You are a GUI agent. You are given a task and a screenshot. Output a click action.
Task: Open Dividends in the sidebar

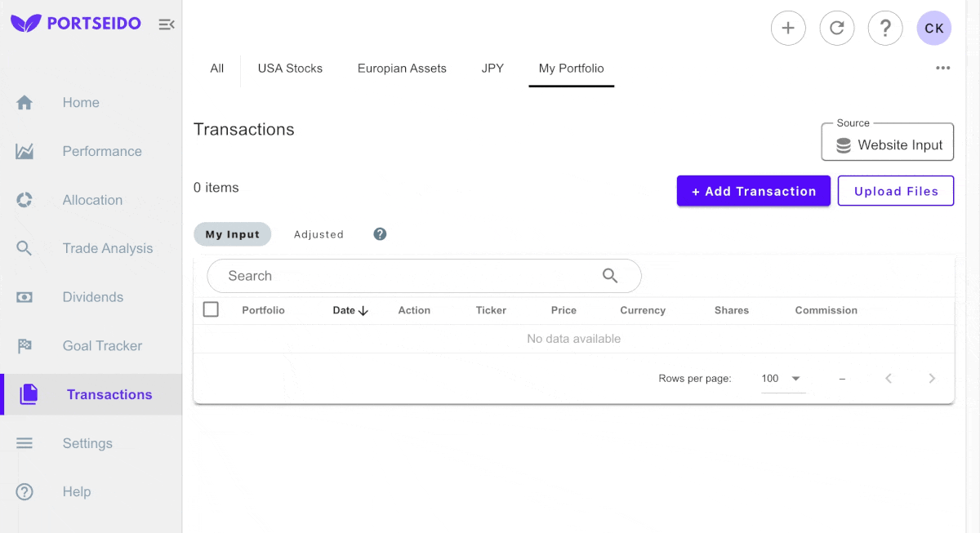(92, 297)
